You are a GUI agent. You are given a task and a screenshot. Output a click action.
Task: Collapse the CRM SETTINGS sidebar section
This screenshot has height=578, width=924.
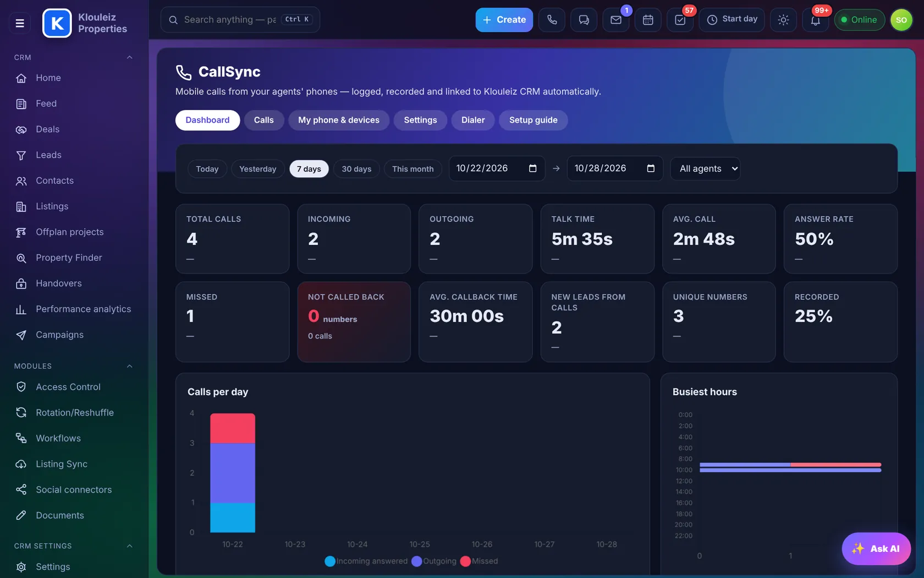pyautogui.click(x=129, y=546)
